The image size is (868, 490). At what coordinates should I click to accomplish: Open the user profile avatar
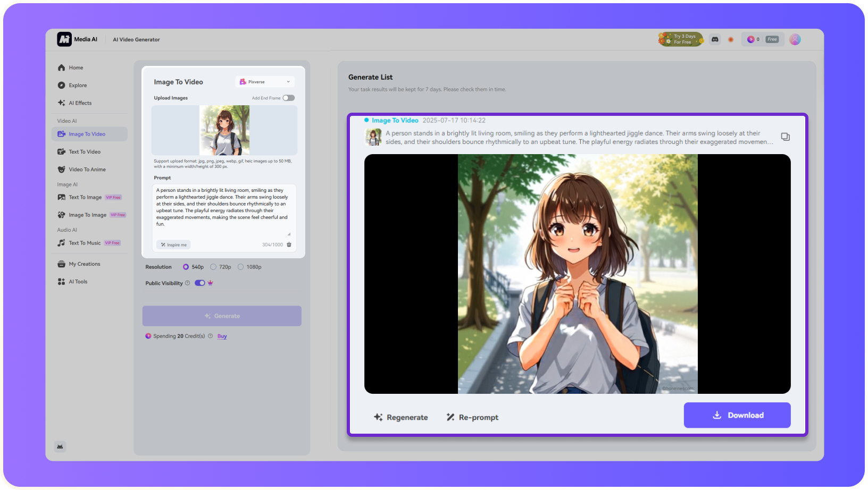point(795,39)
